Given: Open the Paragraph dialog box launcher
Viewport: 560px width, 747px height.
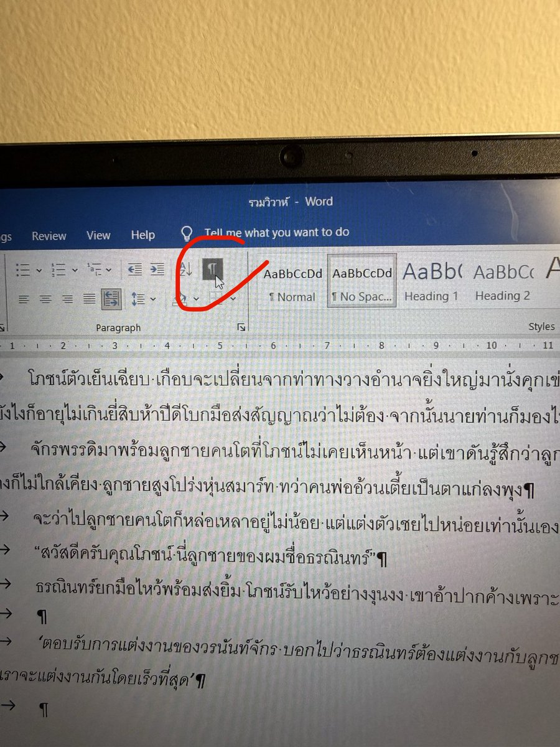Looking at the screenshot, I should coord(241,326).
